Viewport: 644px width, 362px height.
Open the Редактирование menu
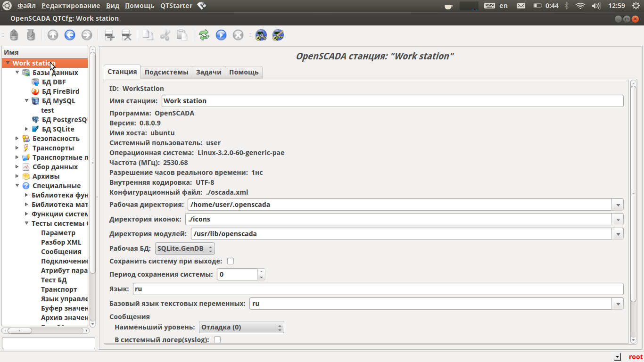pos(71,6)
